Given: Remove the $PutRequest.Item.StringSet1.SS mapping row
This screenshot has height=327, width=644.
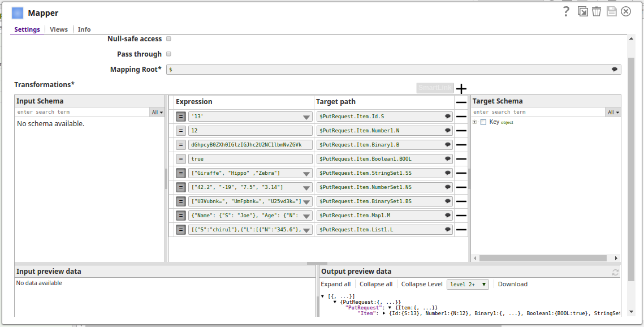Looking at the screenshot, I should point(461,173).
